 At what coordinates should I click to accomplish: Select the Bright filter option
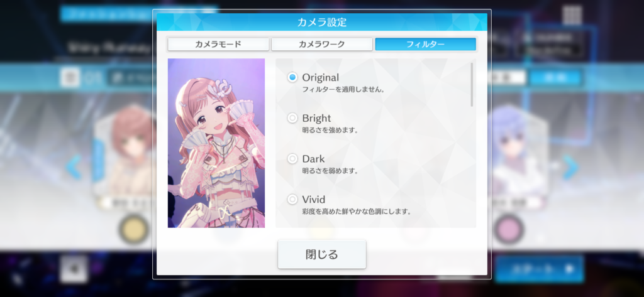pos(292,118)
